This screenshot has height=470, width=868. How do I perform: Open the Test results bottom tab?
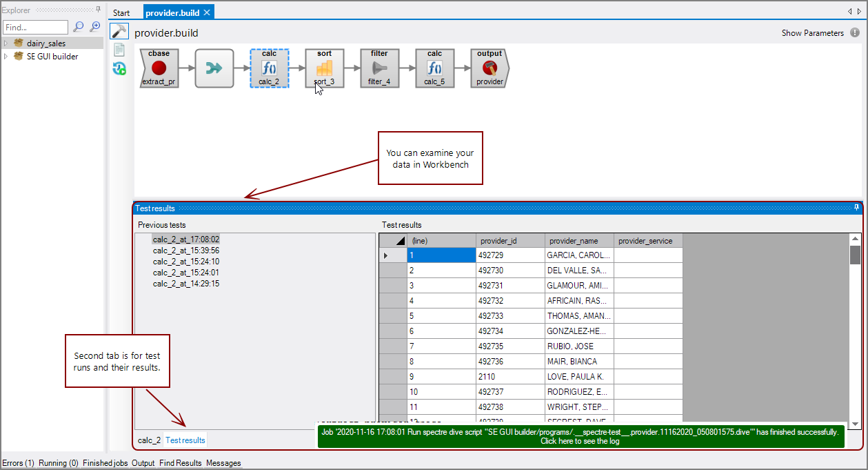click(x=185, y=440)
